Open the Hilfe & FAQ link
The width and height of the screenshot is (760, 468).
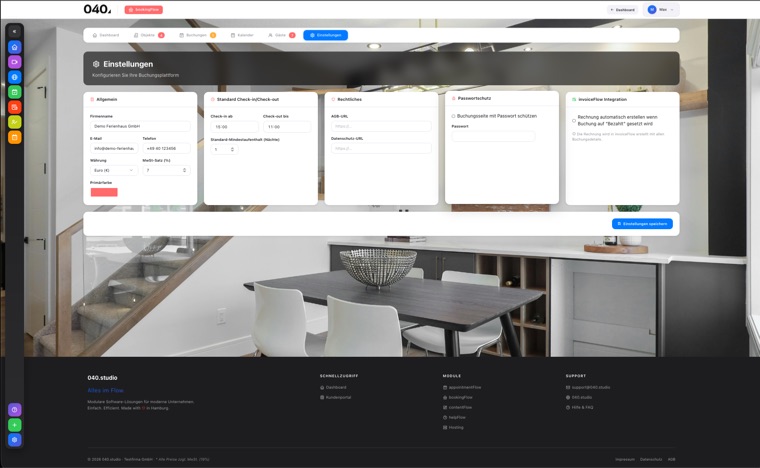click(579, 407)
